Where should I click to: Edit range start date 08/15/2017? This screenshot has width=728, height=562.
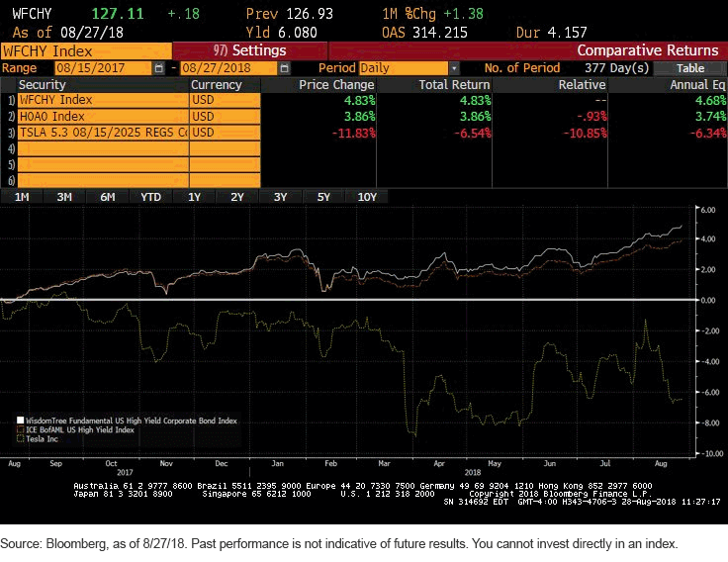coord(103,68)
